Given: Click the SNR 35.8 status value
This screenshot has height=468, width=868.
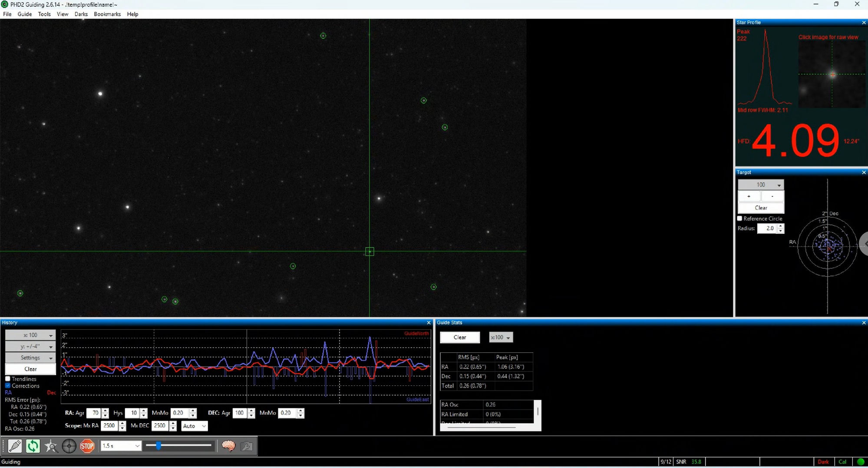Looking at the screenshot, I should coord(696,462).
